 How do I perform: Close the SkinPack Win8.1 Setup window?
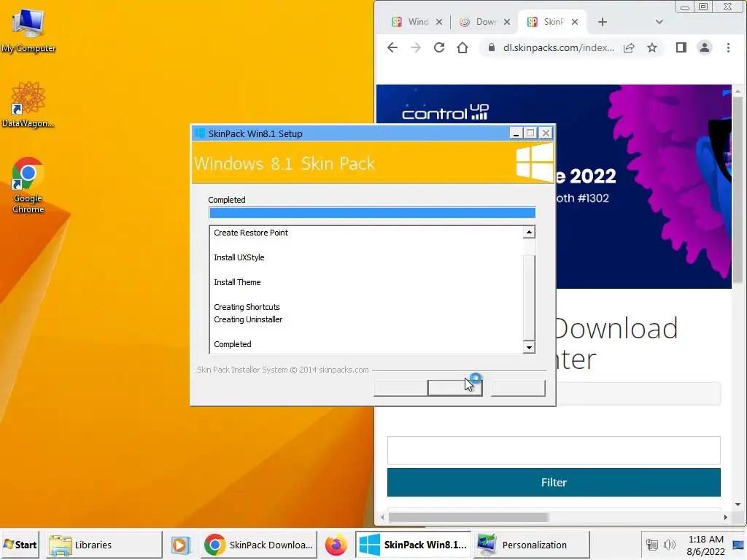click(x=546, y=133)
